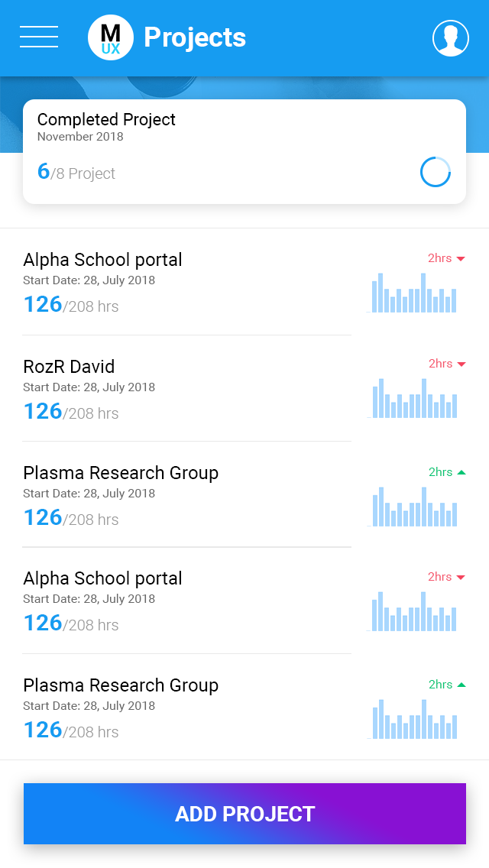Expand green 2hrs arrow on first Plasma project
The height and width of the screenshot is (868, 489).
(x=461, y=472)
